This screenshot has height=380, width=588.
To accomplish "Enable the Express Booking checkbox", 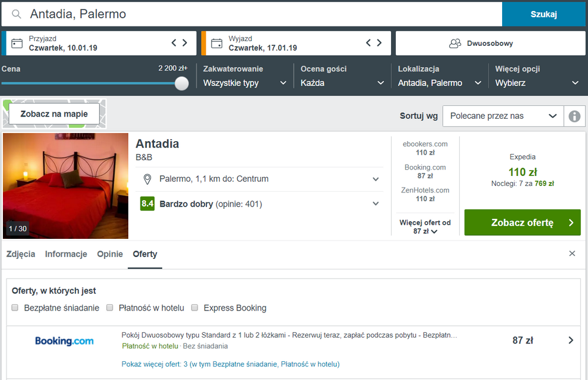I will (195, 308).
